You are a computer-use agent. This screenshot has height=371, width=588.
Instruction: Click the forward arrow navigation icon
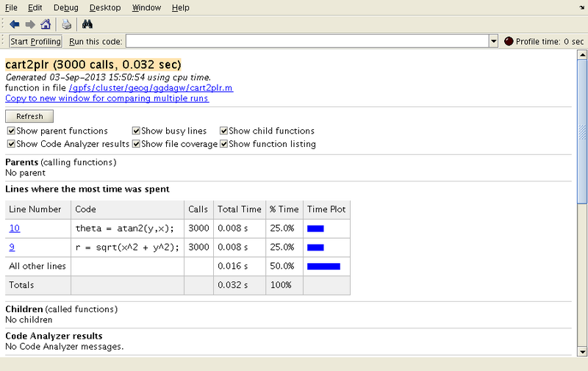pos(30,24)
